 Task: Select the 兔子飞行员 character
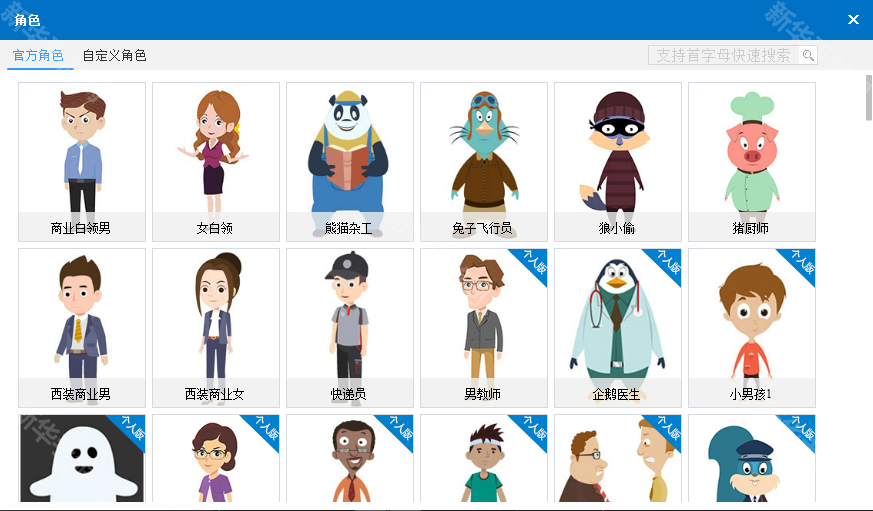484,160
